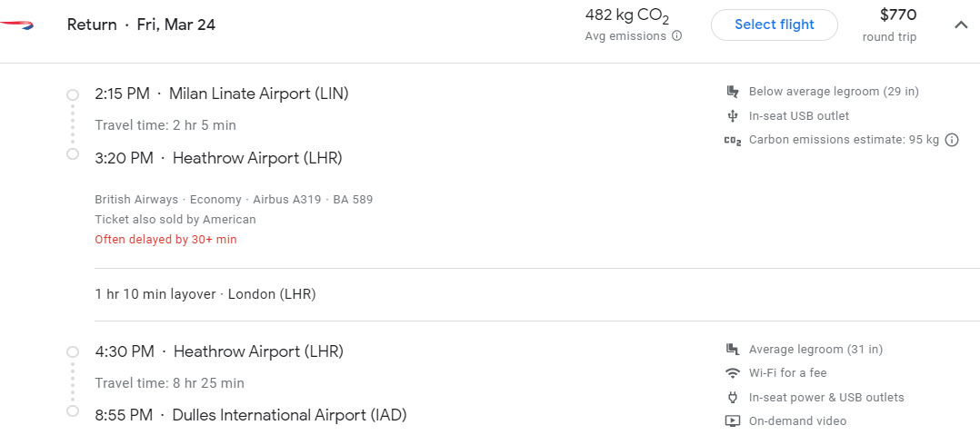This screenshot has height=435, width=980.
Task: Click the Ticket also sold by American text
Action: pyautogui.click(x=175, y=220)
